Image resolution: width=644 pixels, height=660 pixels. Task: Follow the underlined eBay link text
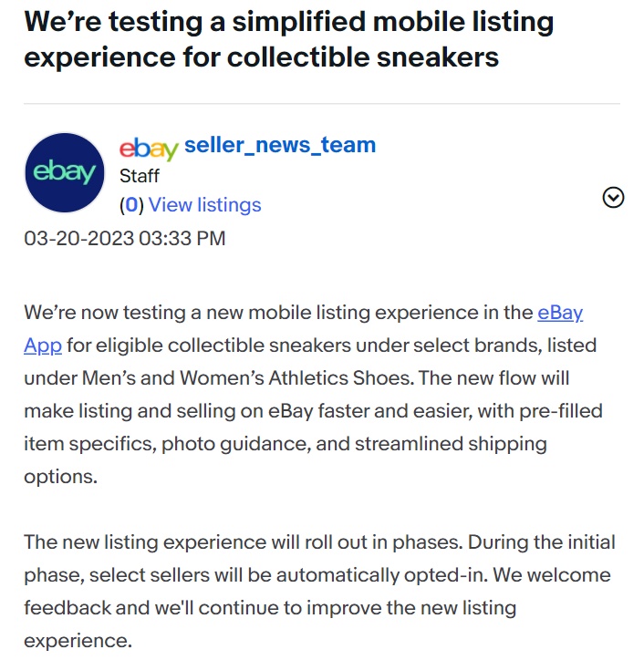[x=560, y=313]
